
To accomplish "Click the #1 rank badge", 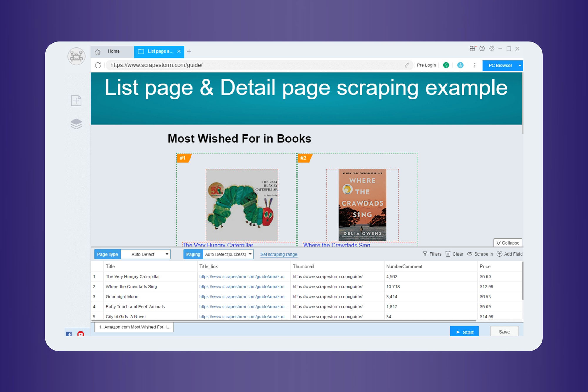I will (x=183, y=158).
